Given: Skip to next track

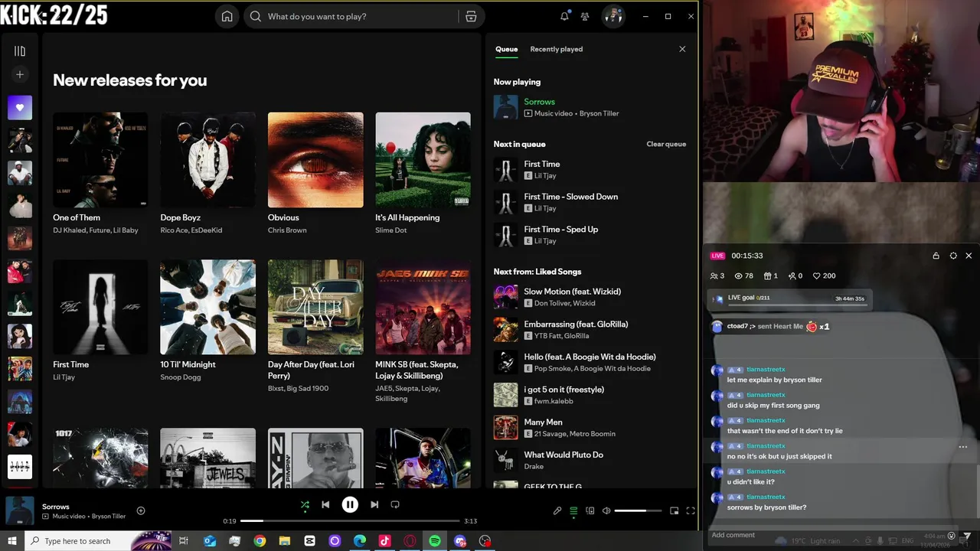Looking at the screenshot, I should click(374, 504).
